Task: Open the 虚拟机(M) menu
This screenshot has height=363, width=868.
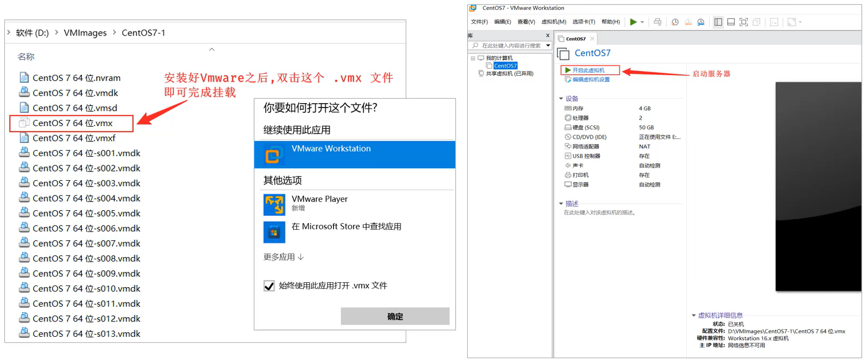Action: (x=553, y=22)
